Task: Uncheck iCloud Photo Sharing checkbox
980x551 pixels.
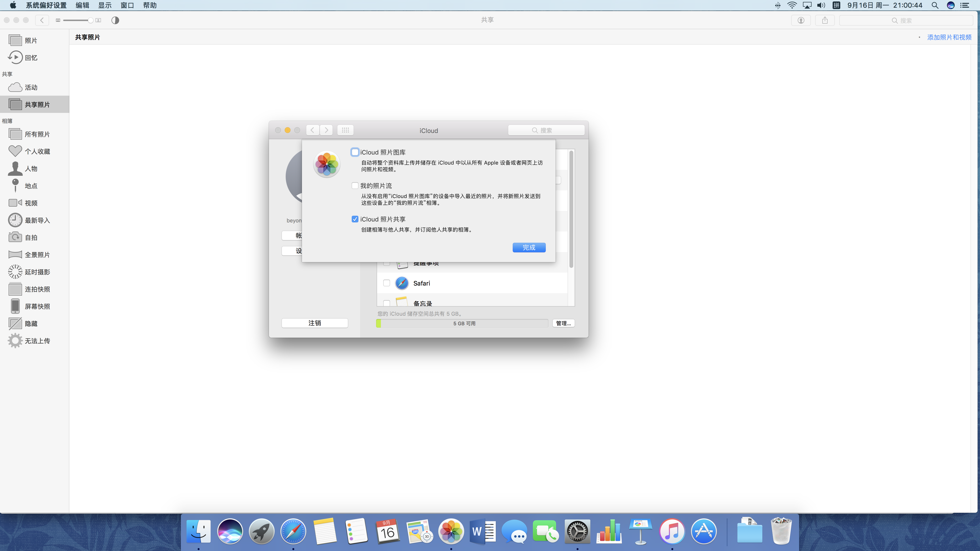Action: coord(355,219)
